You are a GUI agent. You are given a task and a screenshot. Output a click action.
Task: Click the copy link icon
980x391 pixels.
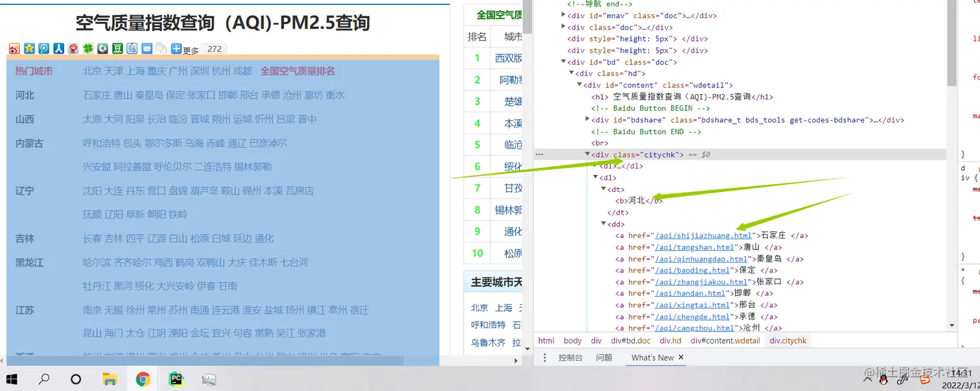pos(161,49)
